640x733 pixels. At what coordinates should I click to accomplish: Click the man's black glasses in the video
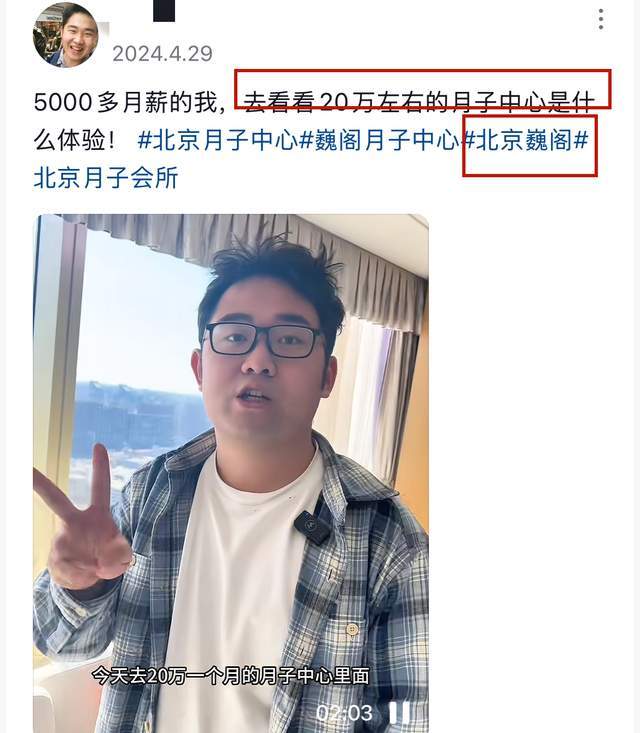tap(264, 340)
